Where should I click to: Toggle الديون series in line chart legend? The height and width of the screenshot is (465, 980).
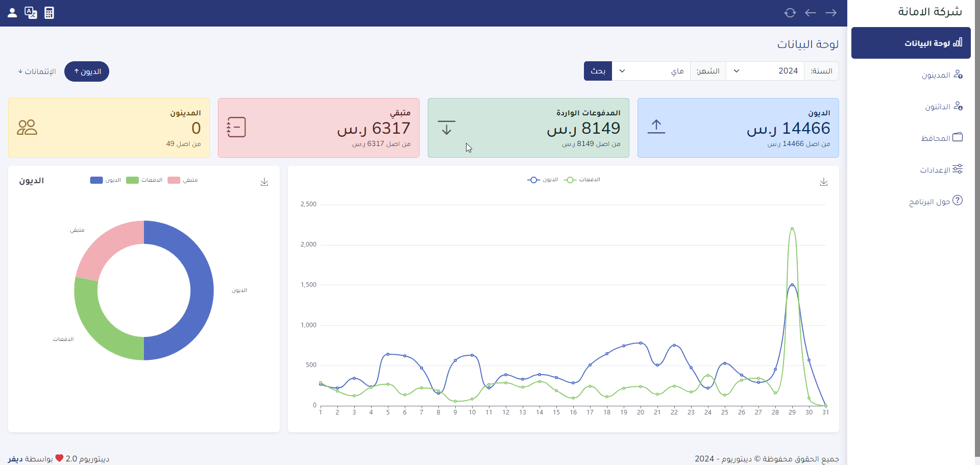point(543,180)
